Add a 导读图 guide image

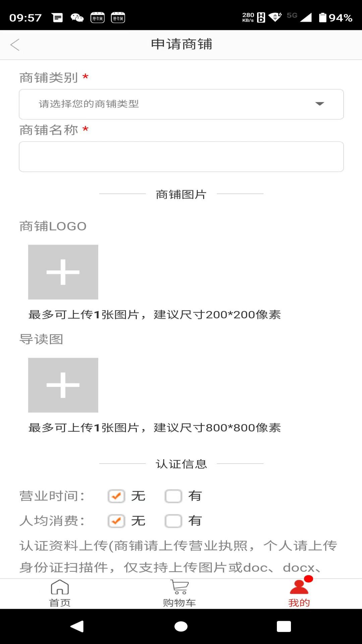point(63,385)
